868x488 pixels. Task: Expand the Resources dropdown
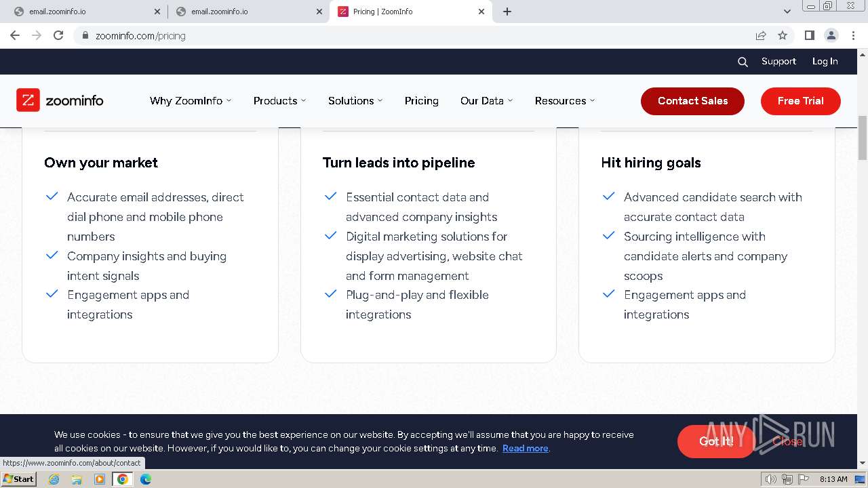pos(565,100)
